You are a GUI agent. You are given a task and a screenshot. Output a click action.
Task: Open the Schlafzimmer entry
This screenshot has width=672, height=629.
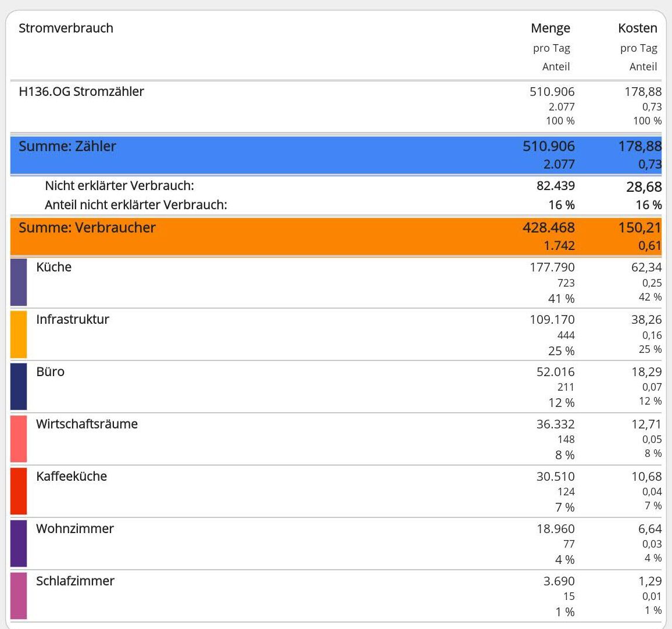76,581
